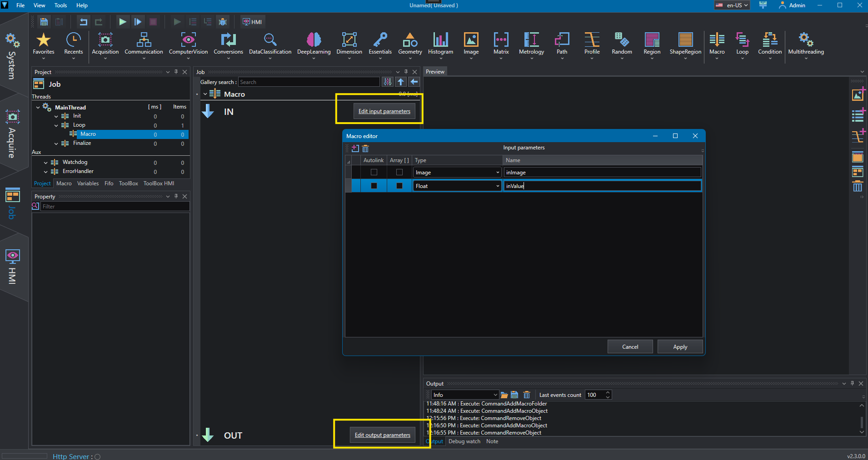
Task: Increase the last events count stepper
Action: point(608,392)
